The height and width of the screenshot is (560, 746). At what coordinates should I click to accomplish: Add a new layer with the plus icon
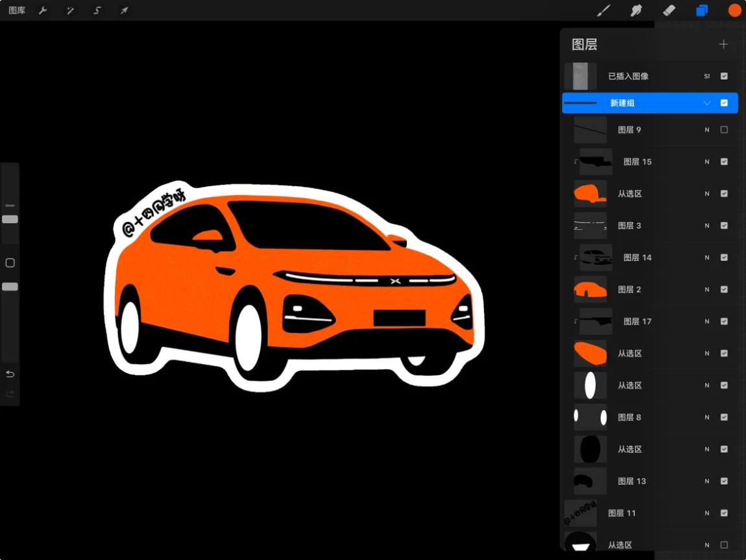tap(723, 44)
